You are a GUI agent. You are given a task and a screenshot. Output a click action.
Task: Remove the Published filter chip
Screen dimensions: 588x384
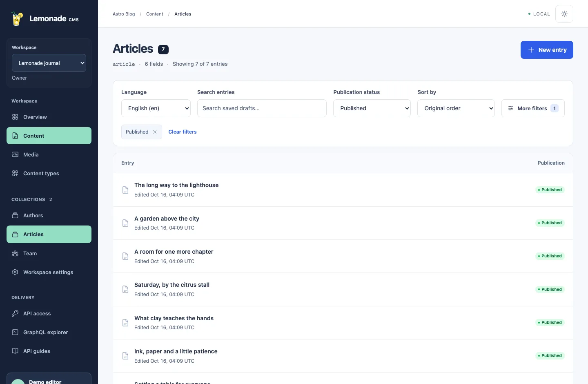pyautogui.click(x=155, y=132)
